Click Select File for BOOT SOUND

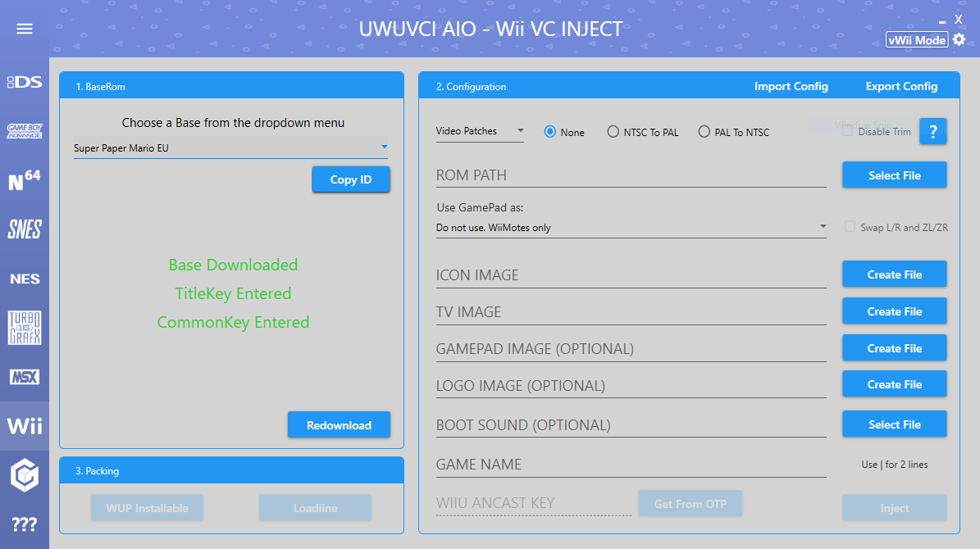coord(895,424)
